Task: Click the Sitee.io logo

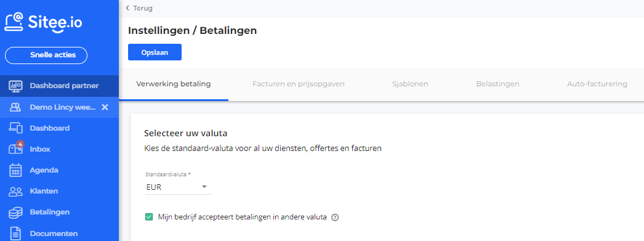Action: [43, 22]
